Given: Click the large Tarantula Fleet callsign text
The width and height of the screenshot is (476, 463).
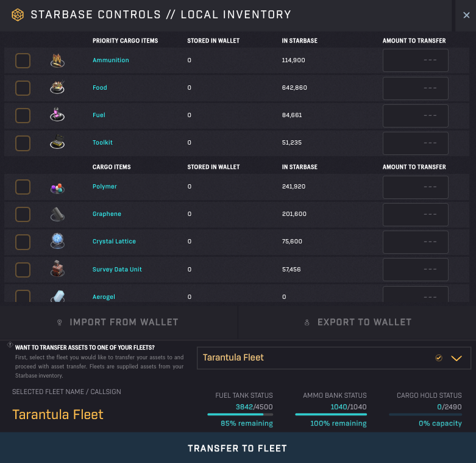Looking at the screenshot, I should click(58, 414).
